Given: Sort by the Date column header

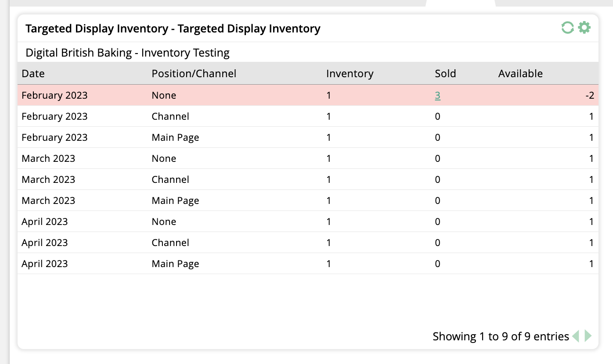Looking at the screenshot, I should point(32,73).
